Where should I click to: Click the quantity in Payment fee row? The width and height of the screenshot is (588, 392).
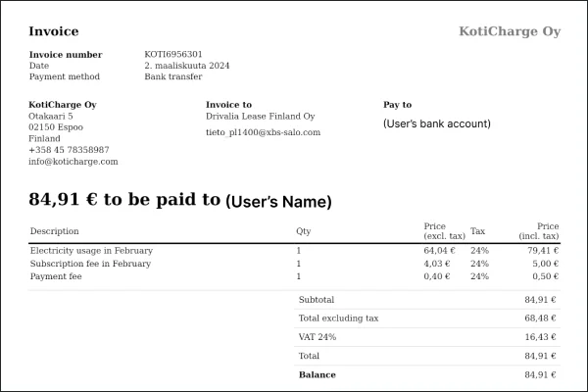(x=299, y=276)
